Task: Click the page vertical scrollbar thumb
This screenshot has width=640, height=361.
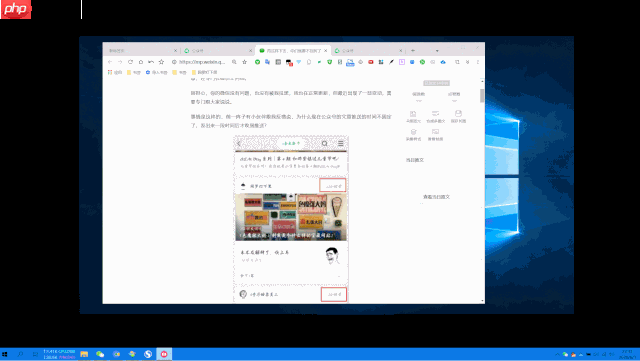Action: point(482,96)
